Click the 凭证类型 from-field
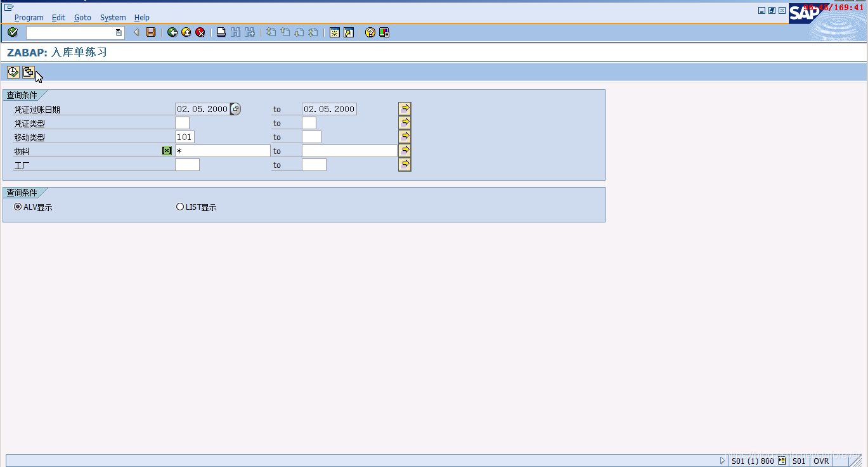The image size is (868, 467). [182, 123]
